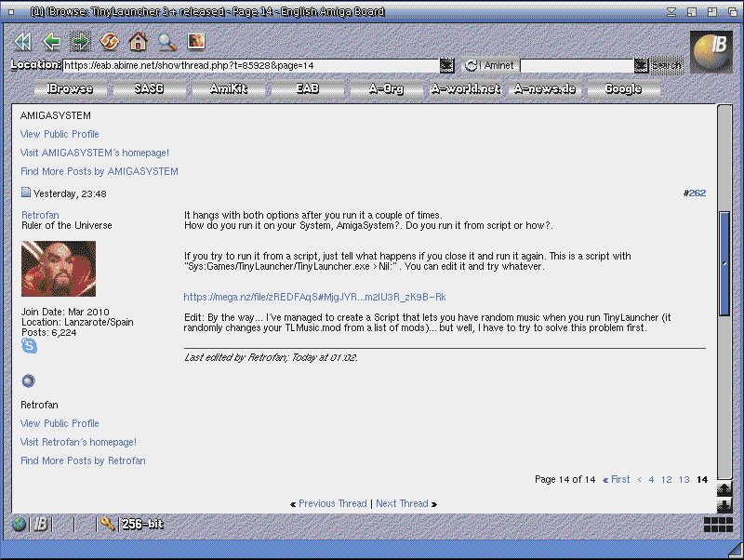744x560 pixels.
Task: Click the scroll down arrow gadget
Action: [x=724, y=504]
